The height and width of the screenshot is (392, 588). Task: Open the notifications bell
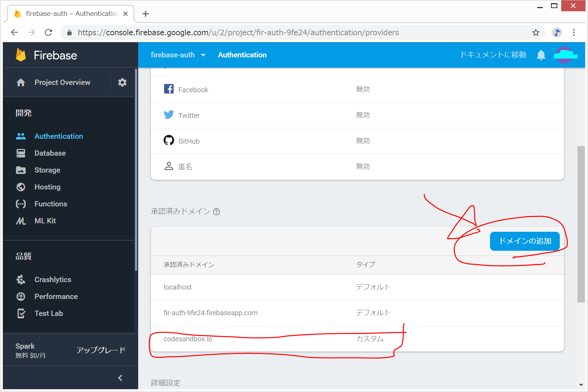(541, 55)
